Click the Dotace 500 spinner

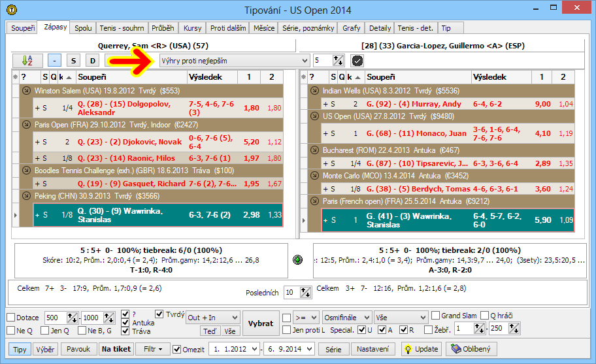(73, 318)
